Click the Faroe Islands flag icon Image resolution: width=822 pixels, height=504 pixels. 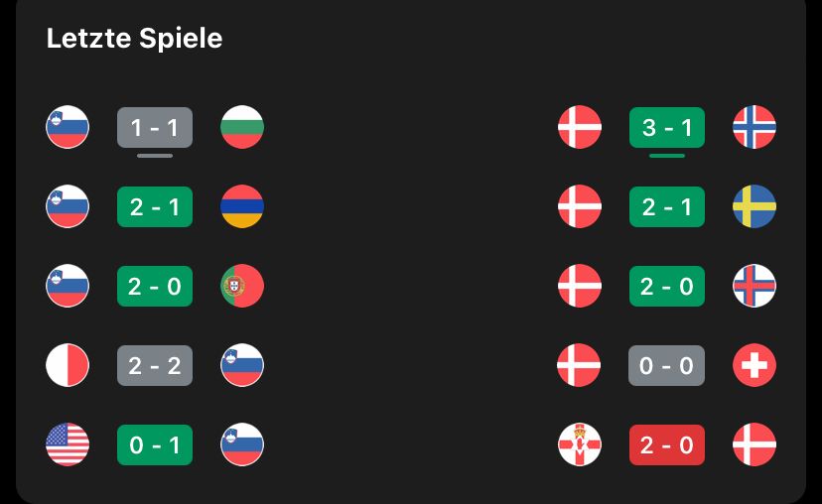coord(754,286)
